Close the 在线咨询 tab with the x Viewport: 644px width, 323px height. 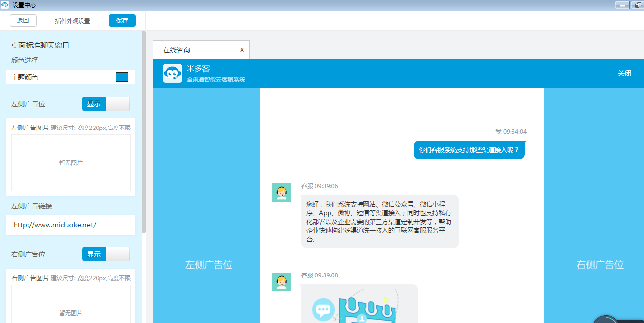click(x=242, y=50)
